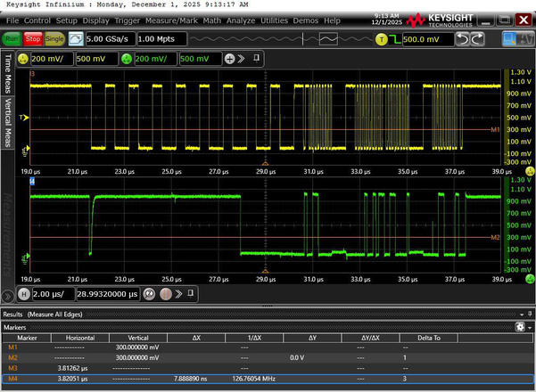Screen dimensions: 536x392
Task: Click the auto scale icon beside Single
Action: tap(76, 39)
